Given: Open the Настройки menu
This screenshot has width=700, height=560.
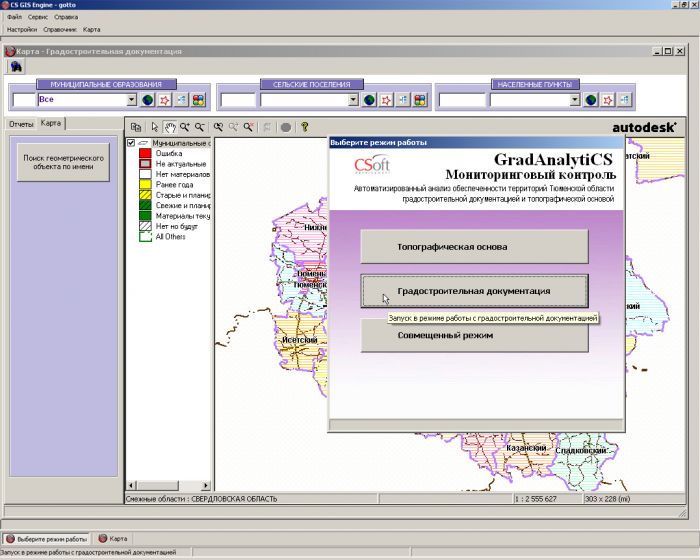Looking at the screenshot, I should tap(22, 29).
